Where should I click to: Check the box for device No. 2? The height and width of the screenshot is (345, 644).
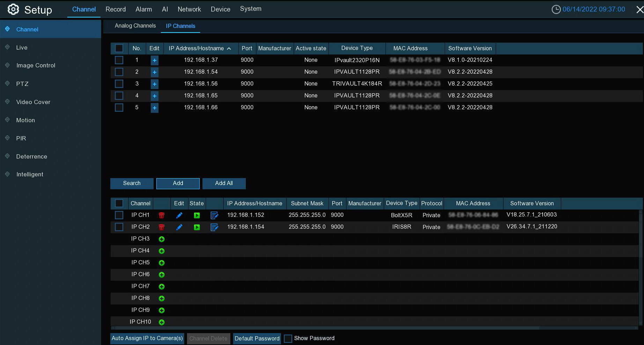[119, 72]
